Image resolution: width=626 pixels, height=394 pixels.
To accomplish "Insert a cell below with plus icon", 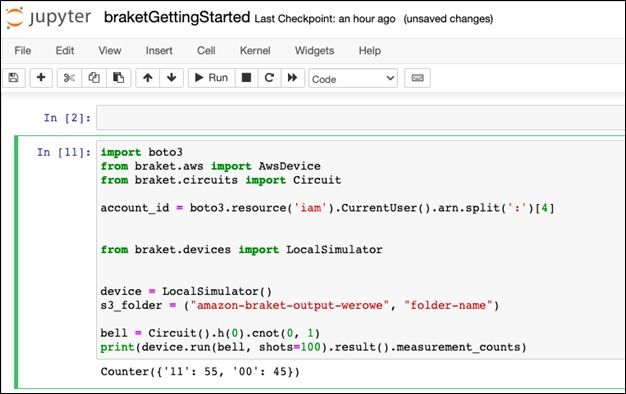I will 41,78.
